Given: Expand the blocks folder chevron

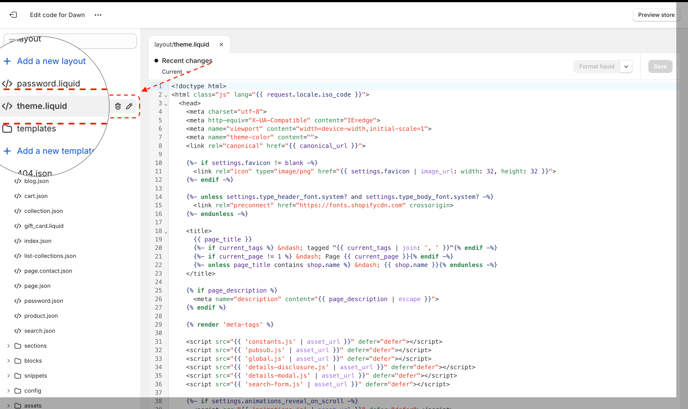Looking at the screenshot, I should coord(8,361).
